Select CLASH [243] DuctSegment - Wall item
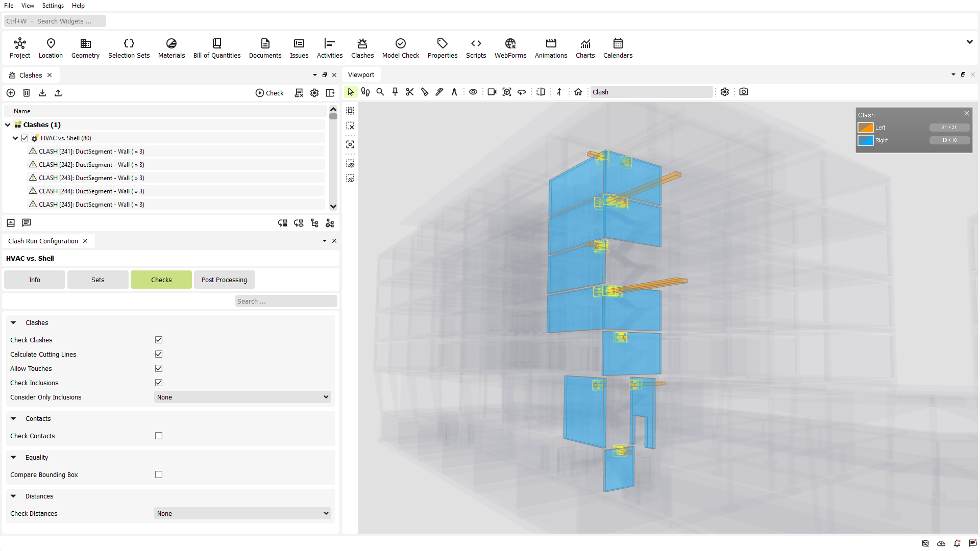 coord(91,178)
